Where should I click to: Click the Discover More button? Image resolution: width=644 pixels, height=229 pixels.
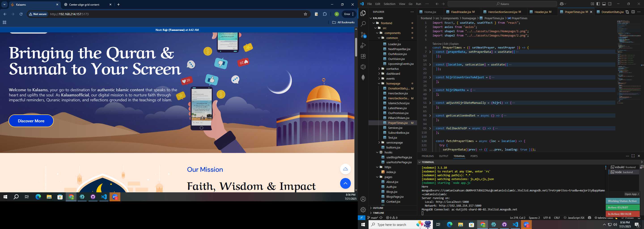click(x=31, y=121)
